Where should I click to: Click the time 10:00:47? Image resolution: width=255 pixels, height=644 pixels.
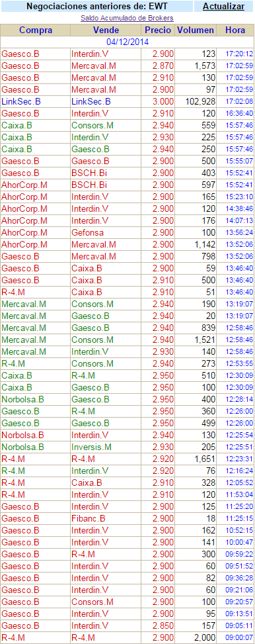[x=239, y=542]
